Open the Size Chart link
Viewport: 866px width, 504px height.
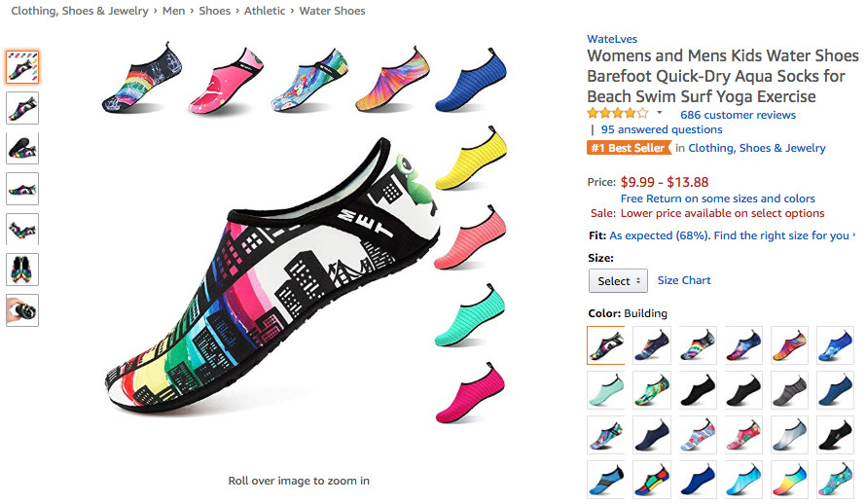coord(684,280)
